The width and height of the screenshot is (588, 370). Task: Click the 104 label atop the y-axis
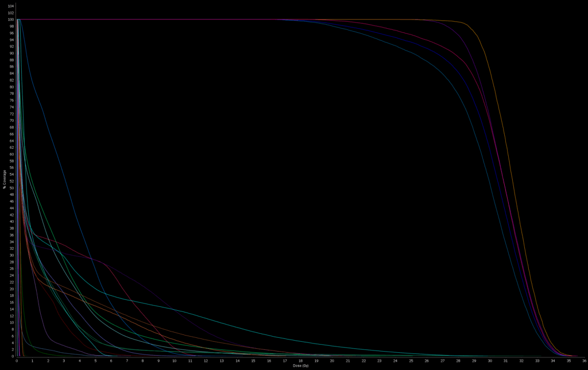coord(10,6)
